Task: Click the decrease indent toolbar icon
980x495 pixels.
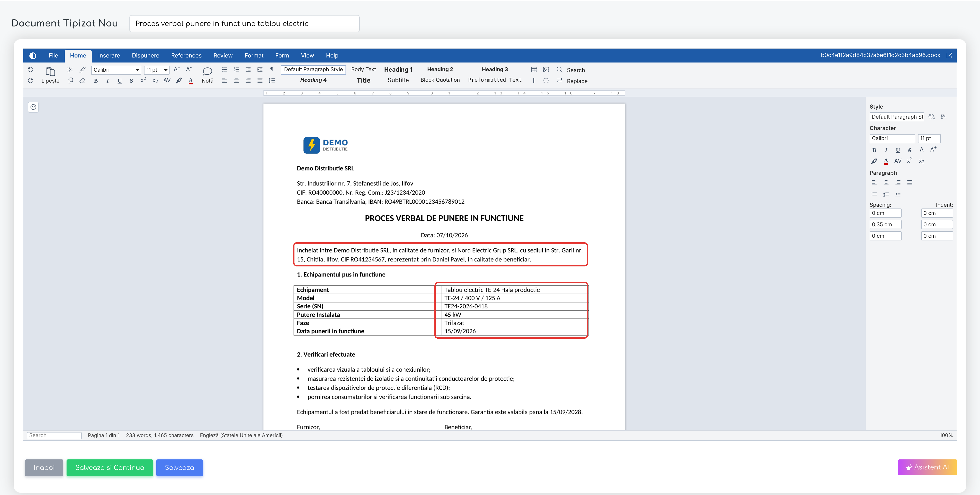Action: coord(248,69)
